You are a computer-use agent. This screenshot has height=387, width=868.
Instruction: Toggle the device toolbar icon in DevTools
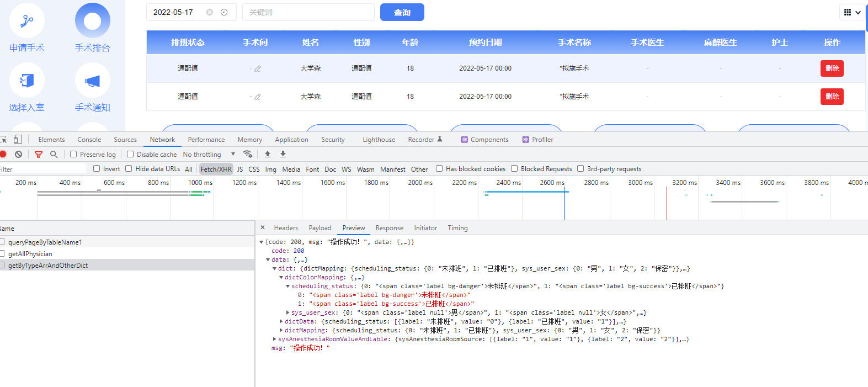click(x=18, y=139)
